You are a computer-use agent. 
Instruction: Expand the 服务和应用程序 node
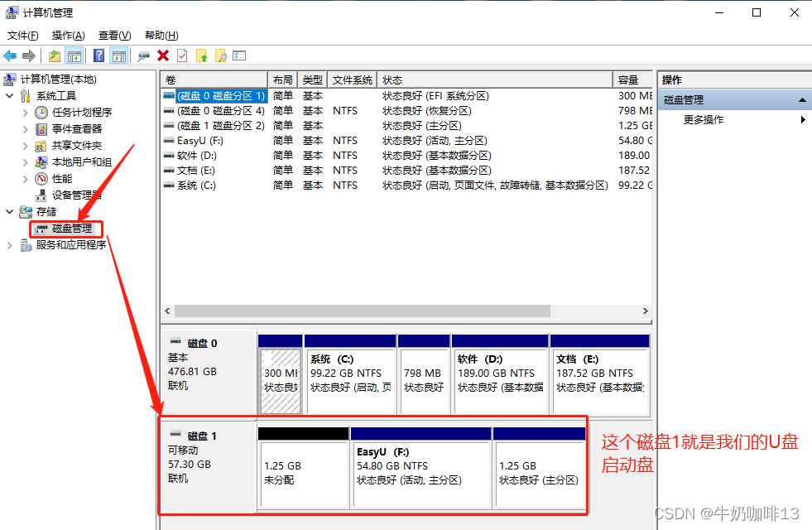pos(10,245)
